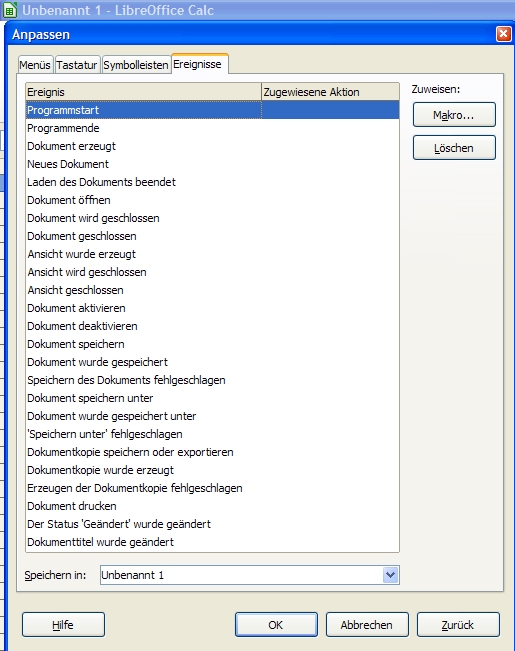
Task: Select Laden des Dokuments beendet
Action: point(212,182)
